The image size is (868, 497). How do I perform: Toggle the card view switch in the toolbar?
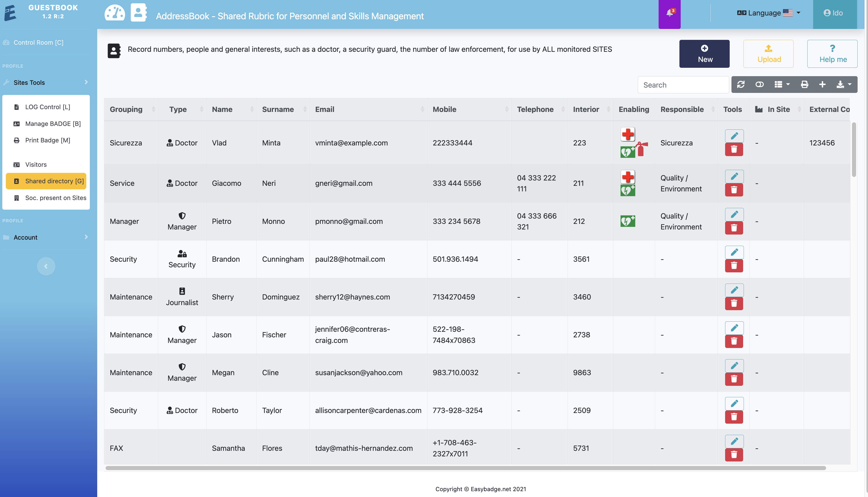click(x=759, y=85)
